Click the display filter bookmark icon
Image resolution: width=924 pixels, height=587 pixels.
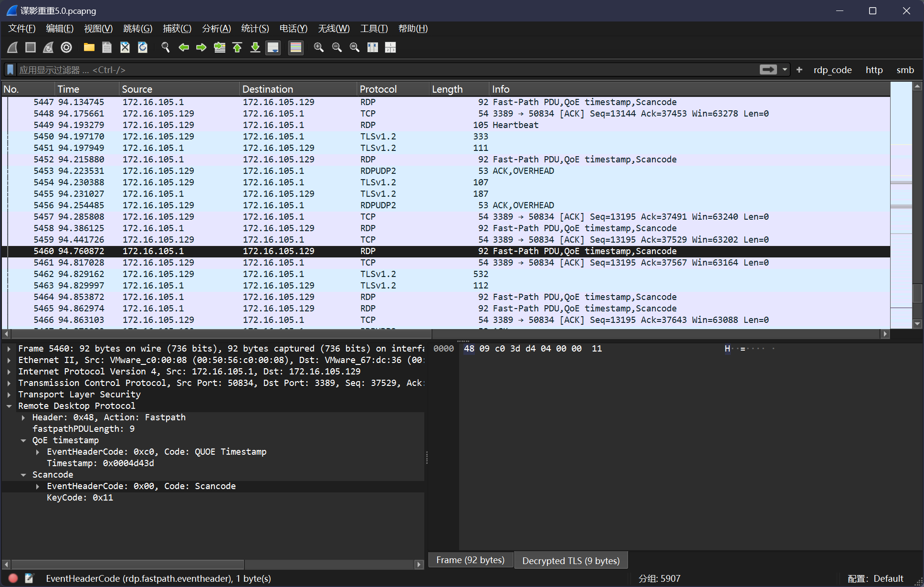coord(10,70)
